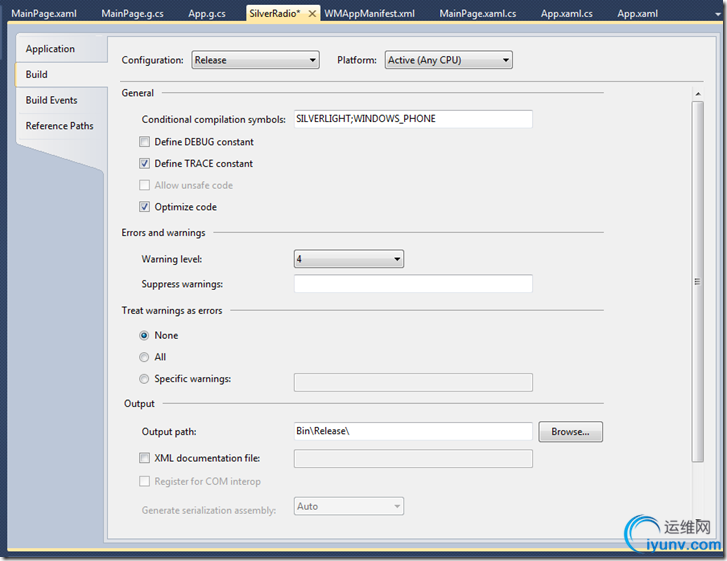Click the Output path label
727x561 pixels.
[x=169, y=432]
